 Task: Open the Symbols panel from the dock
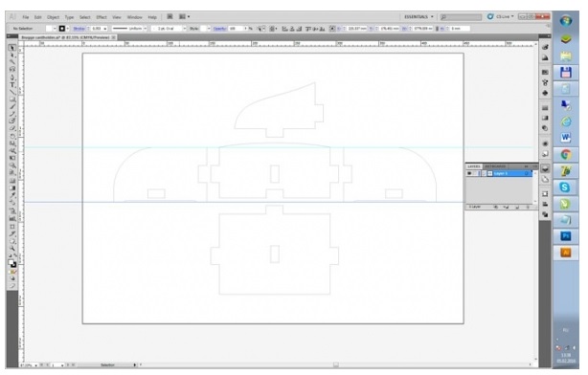[x=545, y=93]
